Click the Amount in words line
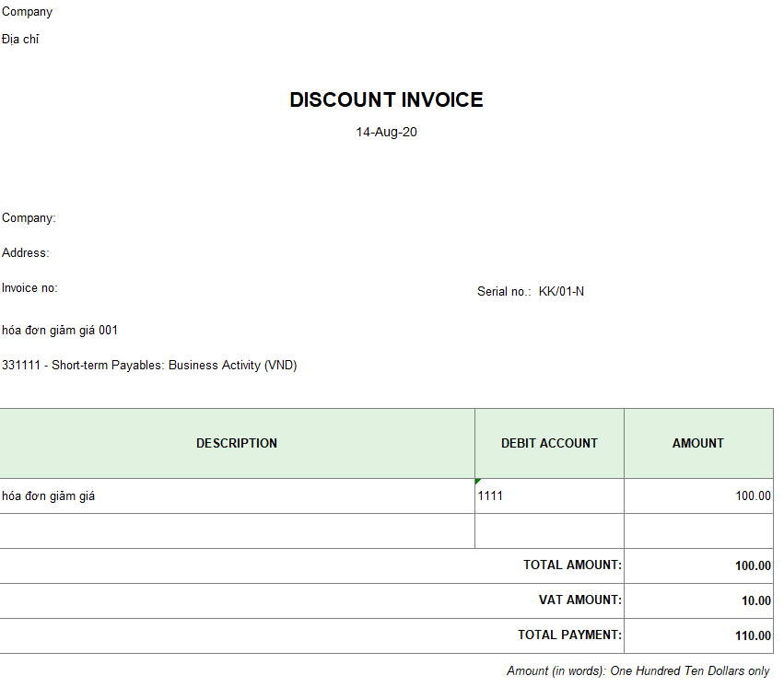The height and width of the screenshot is (699, 784). pyautogui.click(x=638, y=671)
